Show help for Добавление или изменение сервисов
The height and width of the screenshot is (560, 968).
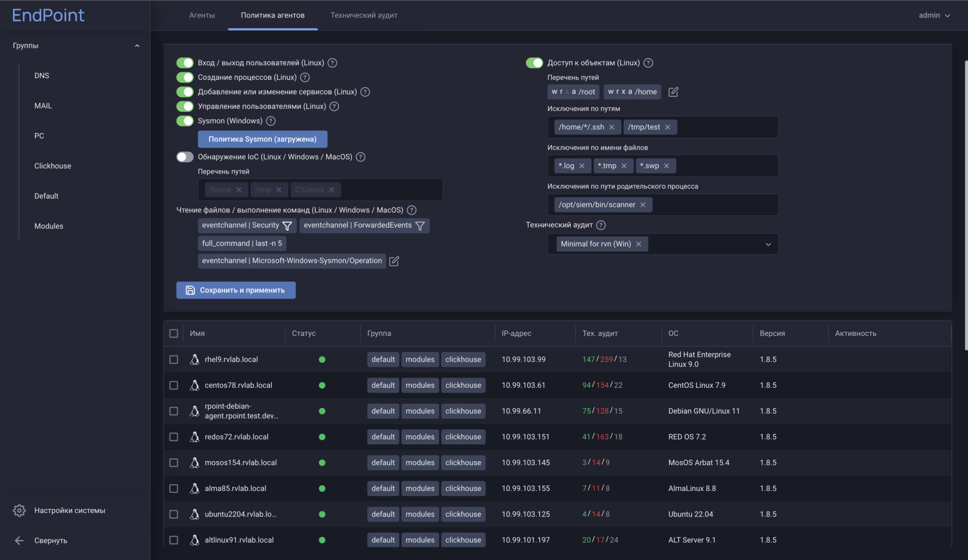click(366, 92)
